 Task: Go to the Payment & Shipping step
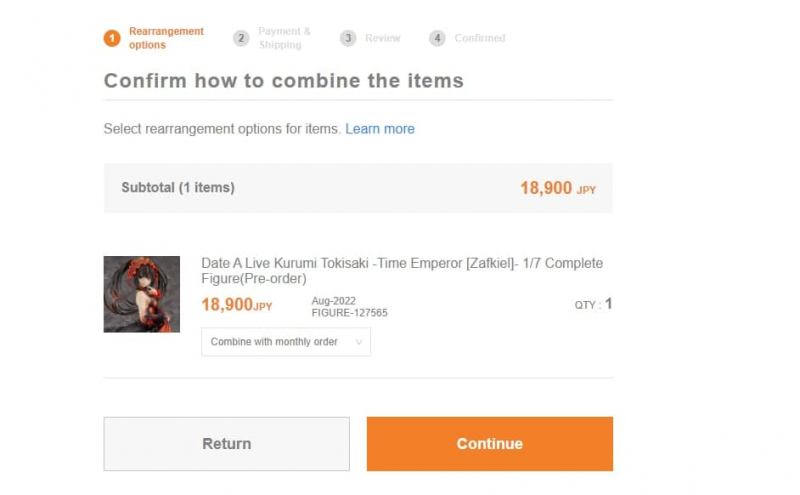(284, 38)
